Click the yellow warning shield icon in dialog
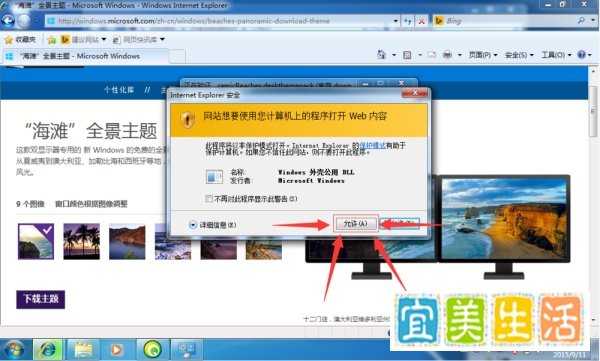 pos(188,120)
